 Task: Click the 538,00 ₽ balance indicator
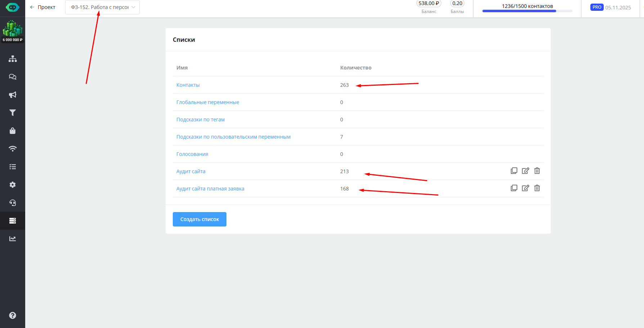[x=429, y=4]
